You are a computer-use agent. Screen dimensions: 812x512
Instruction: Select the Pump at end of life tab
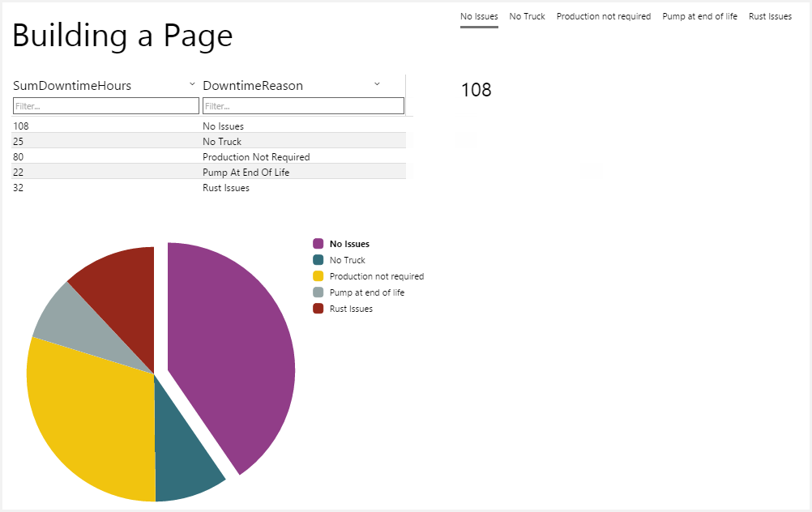[x=699, y=16]
